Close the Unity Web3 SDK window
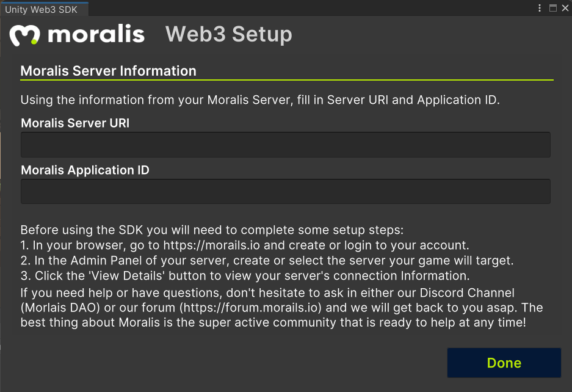Screen dimensions: 572x392 (x=565, y=8)
